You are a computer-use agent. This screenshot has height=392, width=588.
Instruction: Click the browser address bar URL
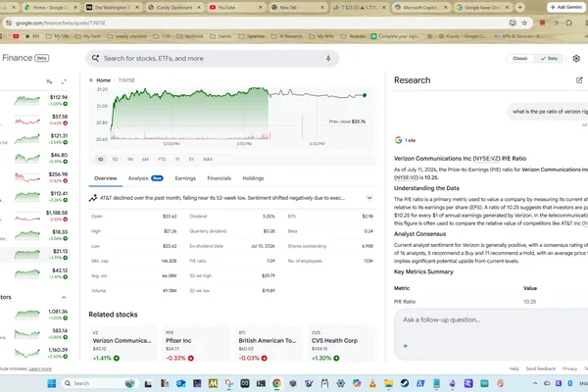(61, 23)
